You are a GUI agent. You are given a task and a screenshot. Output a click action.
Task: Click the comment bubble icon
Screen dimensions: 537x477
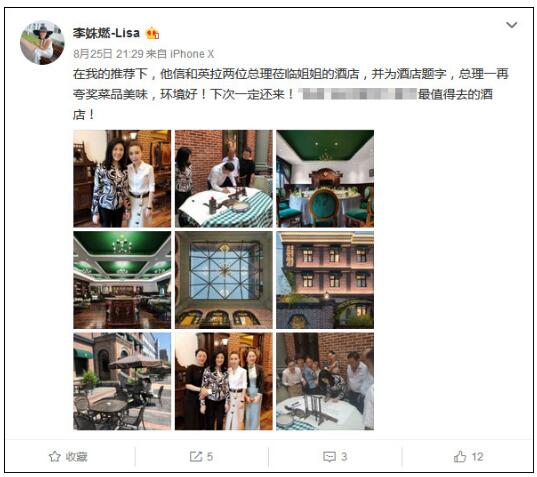point(329,456)
